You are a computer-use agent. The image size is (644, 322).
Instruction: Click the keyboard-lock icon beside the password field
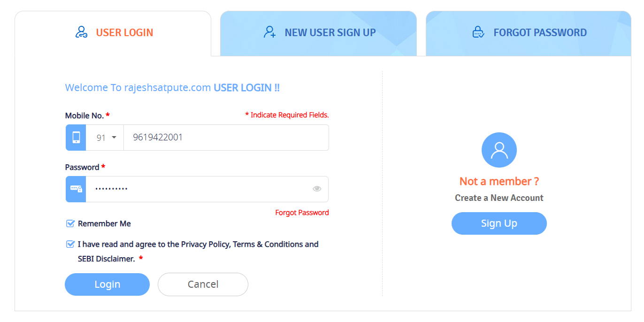click(76, 189)
